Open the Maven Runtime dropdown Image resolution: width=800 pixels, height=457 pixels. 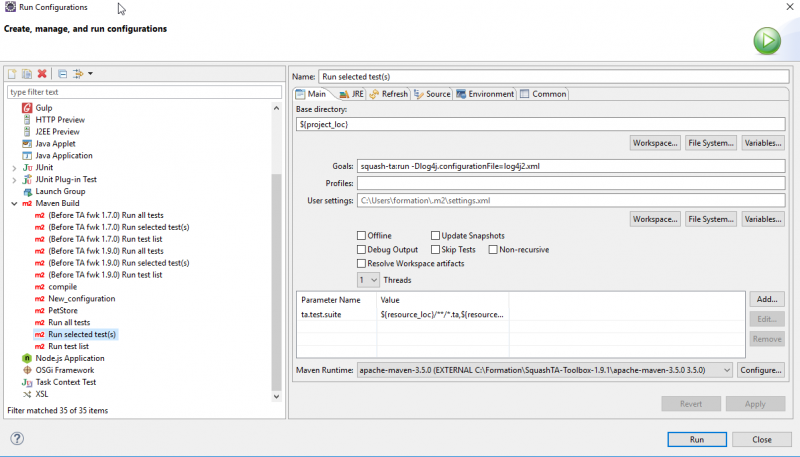[x=725, y=370]
